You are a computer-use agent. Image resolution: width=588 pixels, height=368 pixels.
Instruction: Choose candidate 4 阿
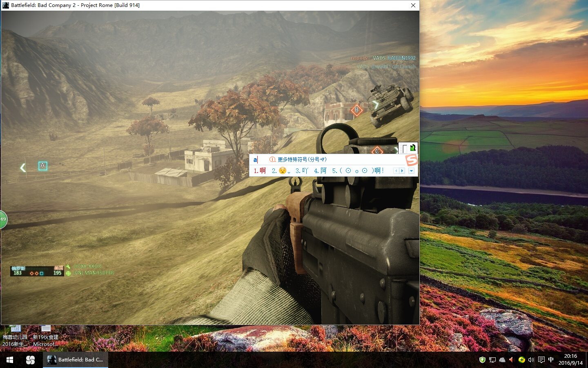[321, 171]
